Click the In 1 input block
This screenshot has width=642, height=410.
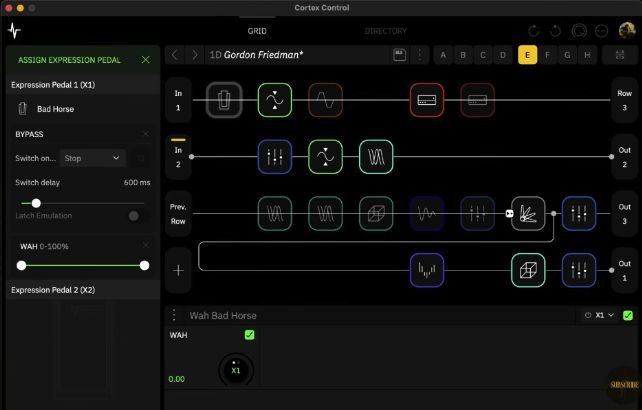(x=178, y=100)
